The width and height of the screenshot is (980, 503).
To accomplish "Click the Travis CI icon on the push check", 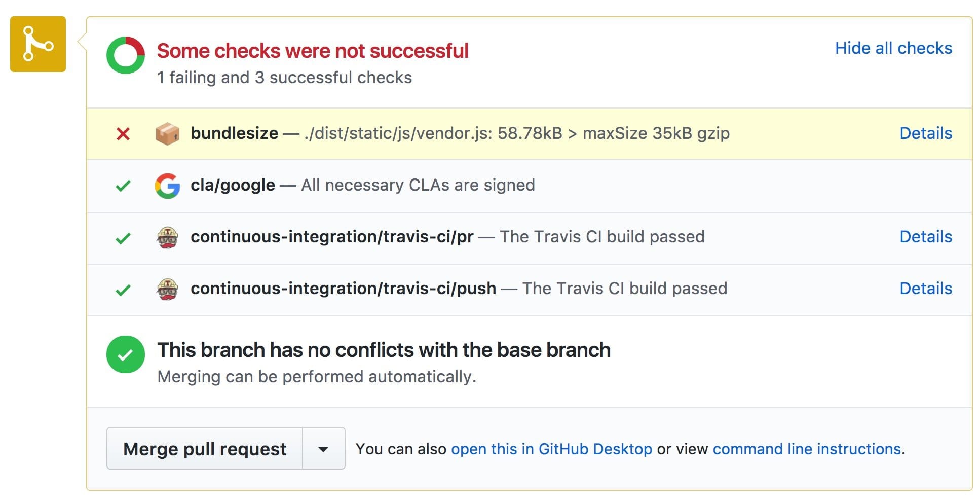I will pyautogui.click(x=168, y=289).
